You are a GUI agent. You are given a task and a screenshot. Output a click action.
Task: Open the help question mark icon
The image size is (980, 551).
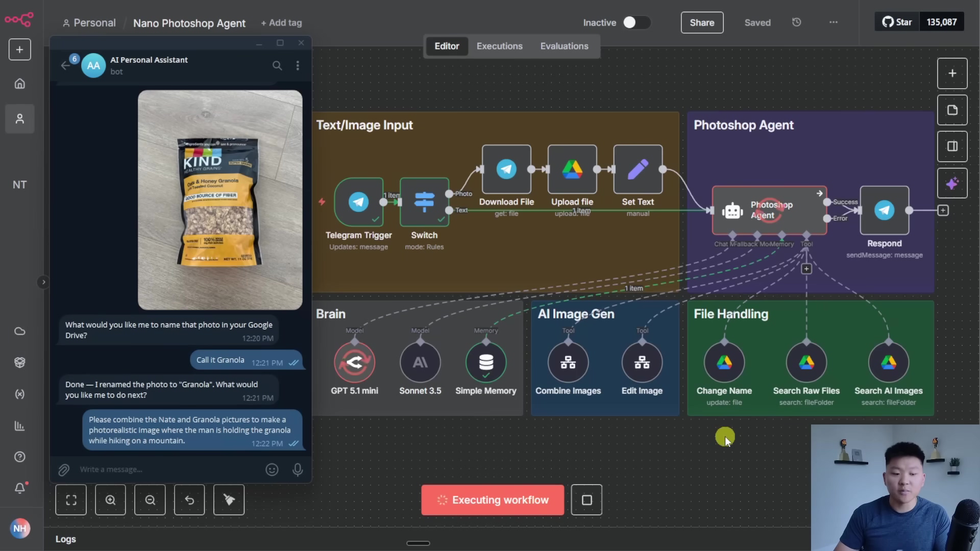coord(19,457)
